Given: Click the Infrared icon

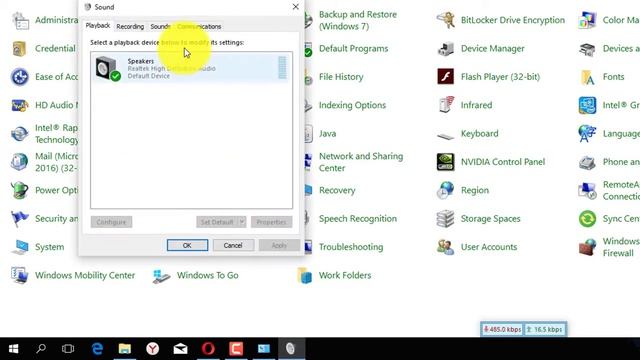Looking at the screenshot, I should 445,105.
